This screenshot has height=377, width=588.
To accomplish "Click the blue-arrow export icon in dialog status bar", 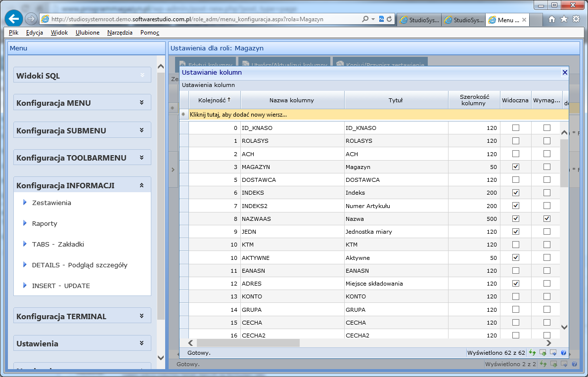I will point(553,352).
